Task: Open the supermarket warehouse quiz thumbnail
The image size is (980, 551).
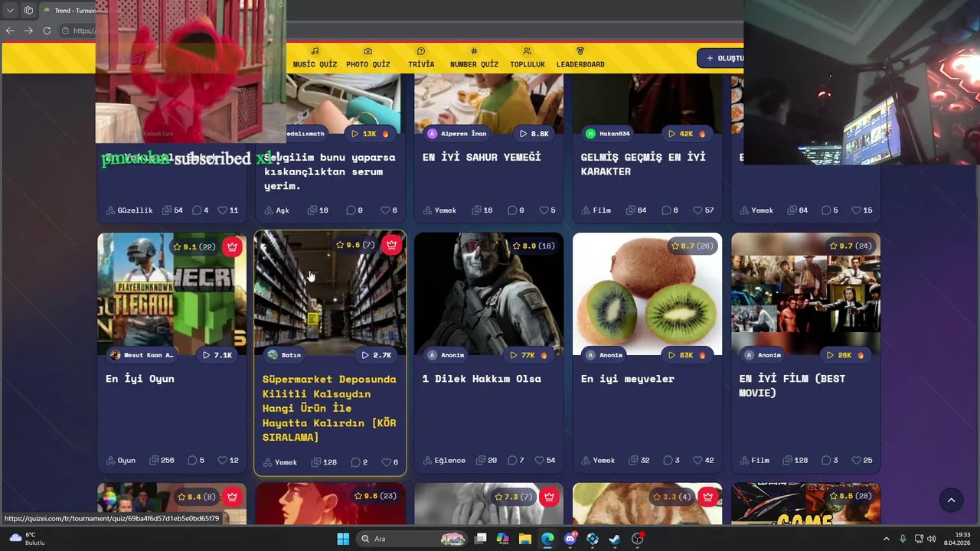Action: coord(330,294)
